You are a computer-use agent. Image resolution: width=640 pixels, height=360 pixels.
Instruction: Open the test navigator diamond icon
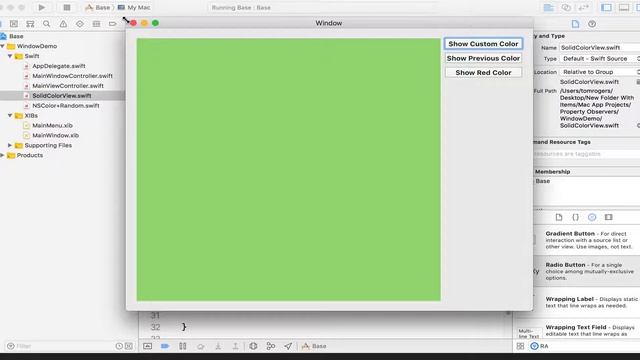(x=80, y=24)
